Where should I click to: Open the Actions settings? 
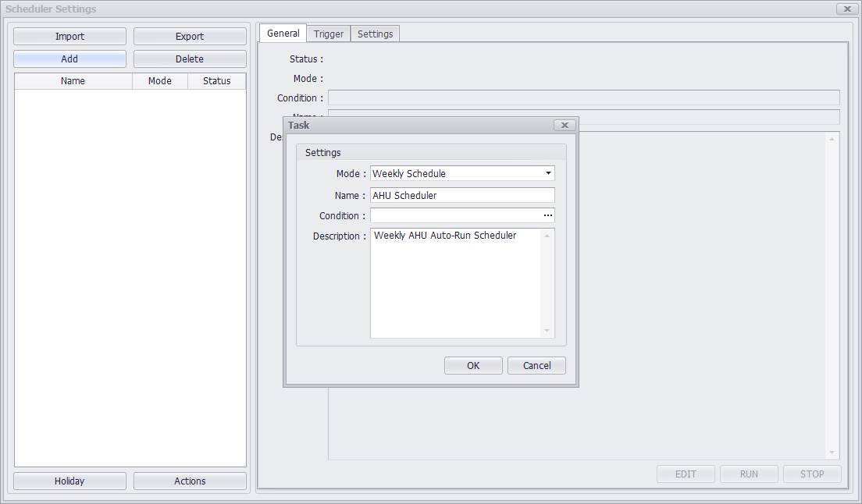[190, 481]
